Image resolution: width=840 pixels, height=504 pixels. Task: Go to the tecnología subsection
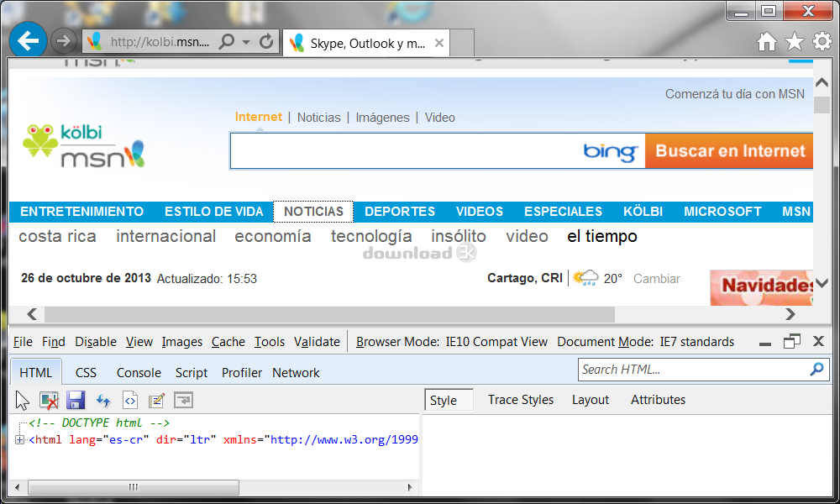click(x=371, y=236)
